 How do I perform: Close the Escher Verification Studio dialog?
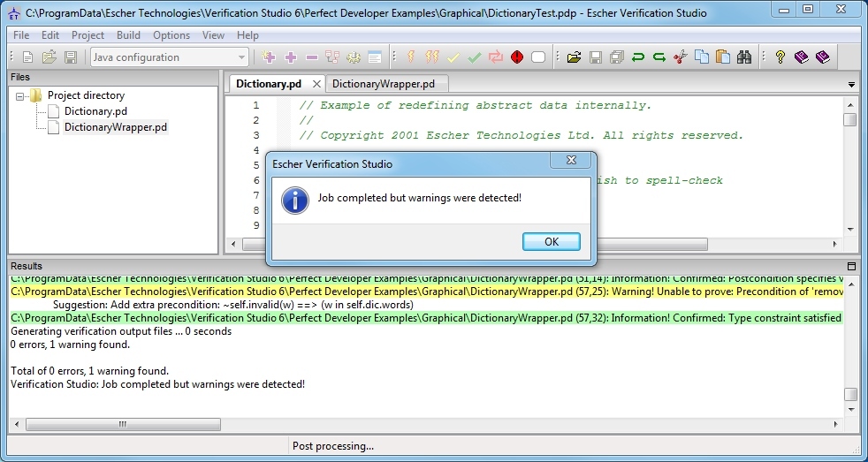[x=571, y=160]
